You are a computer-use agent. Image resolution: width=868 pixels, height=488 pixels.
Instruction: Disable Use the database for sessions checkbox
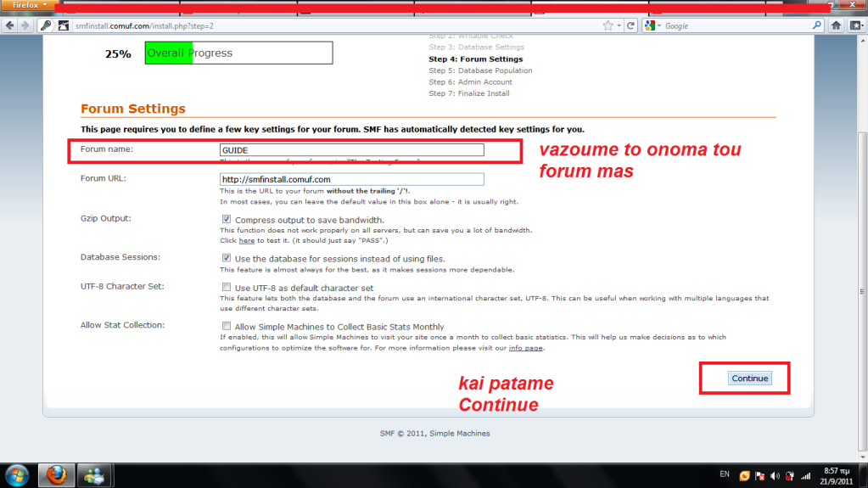coord(227,258)
